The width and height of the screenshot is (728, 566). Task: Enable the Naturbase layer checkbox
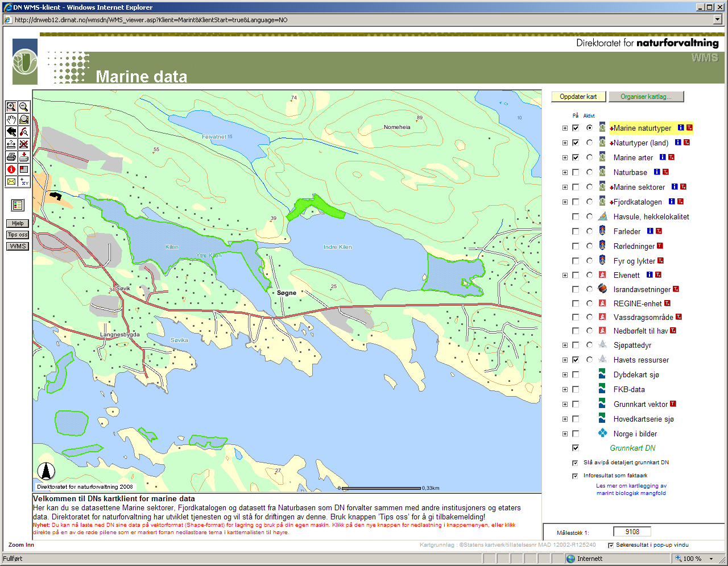coord(576,172)
